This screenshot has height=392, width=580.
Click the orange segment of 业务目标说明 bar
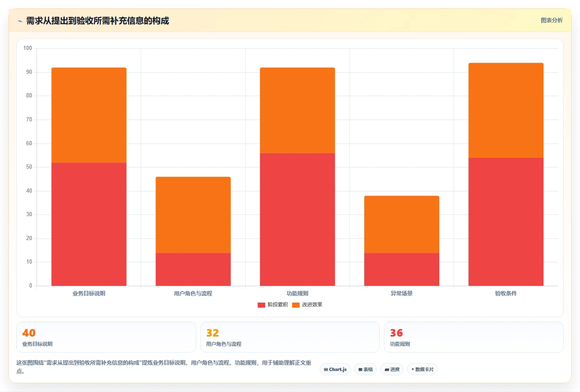[x=89, y=115]
